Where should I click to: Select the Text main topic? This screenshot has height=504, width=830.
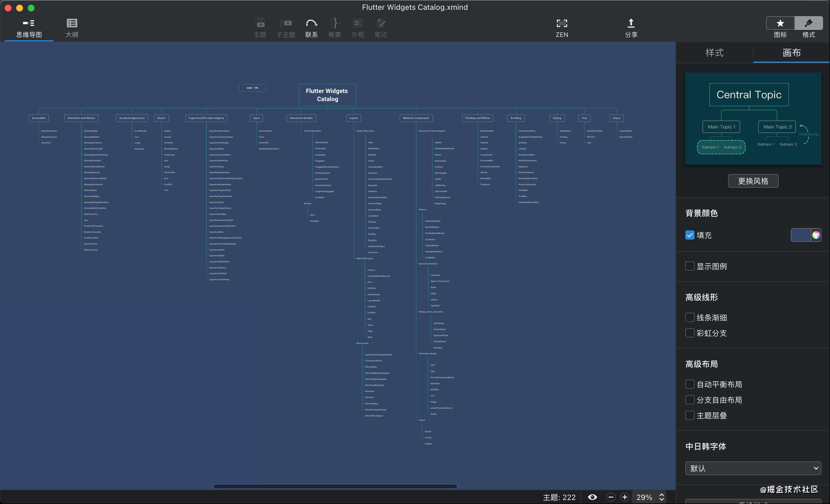point(584,118)
